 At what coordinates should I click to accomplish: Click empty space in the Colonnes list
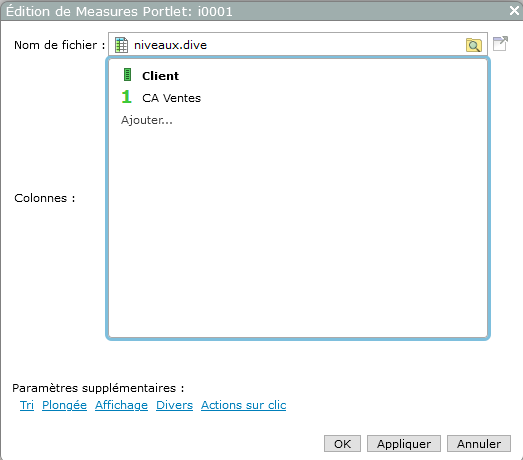[x=298, y=230]
